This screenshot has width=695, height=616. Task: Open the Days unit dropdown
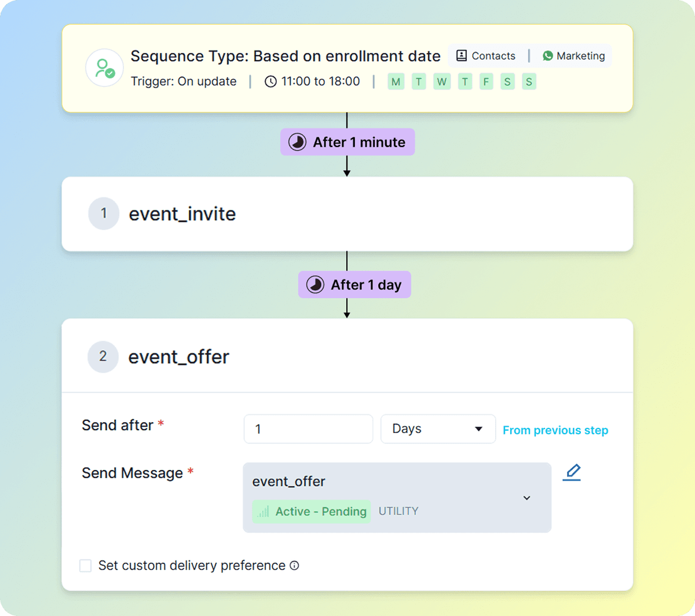point(438,428)
